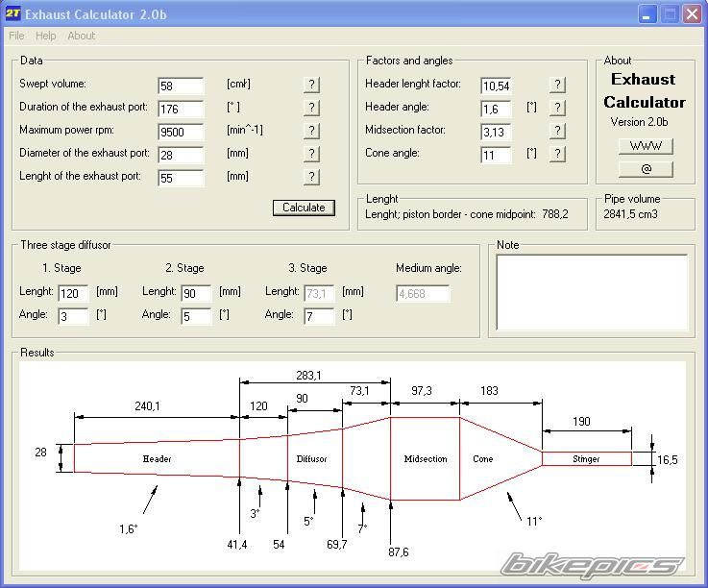
Task: Click the WWW button in About panel
Action: [x=645, y=146]
